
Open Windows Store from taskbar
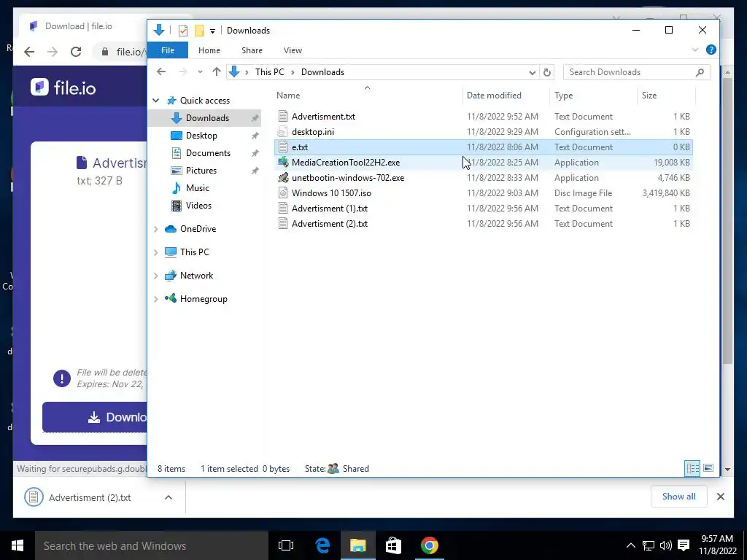pyautogui.click(x=393, y=545)
